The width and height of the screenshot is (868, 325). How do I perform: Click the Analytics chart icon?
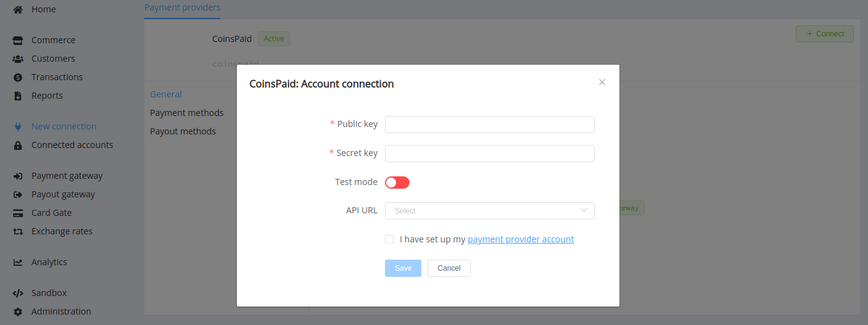pyautogui.click(x=18, y=262)
